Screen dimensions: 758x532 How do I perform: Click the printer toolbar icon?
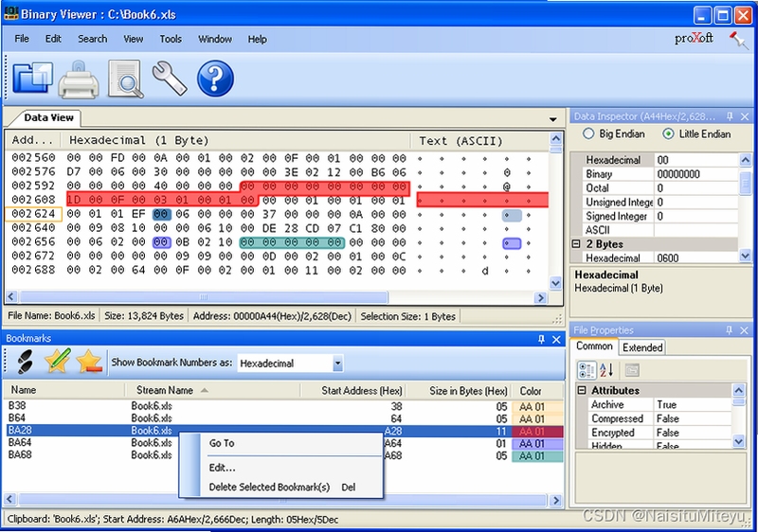[79, 80]
